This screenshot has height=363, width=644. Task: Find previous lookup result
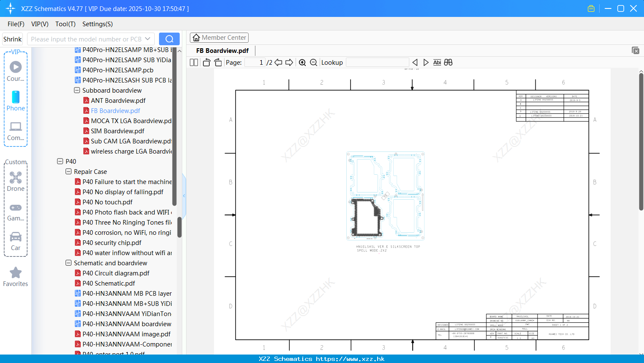point(415,62)
